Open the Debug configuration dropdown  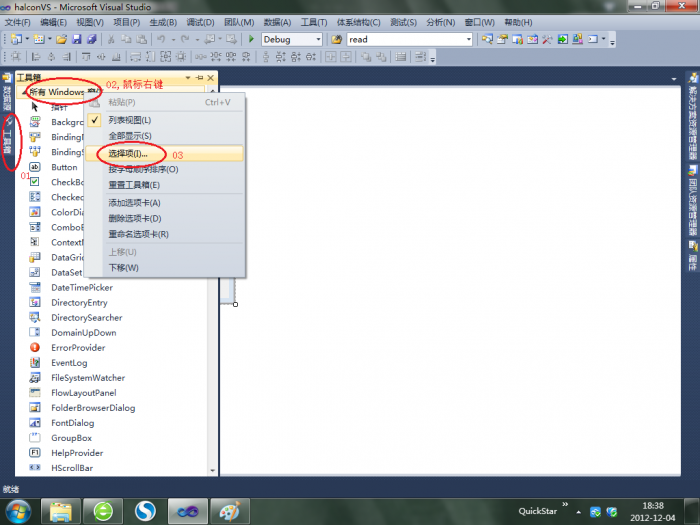pyautogui.click(x=318, y=39)
